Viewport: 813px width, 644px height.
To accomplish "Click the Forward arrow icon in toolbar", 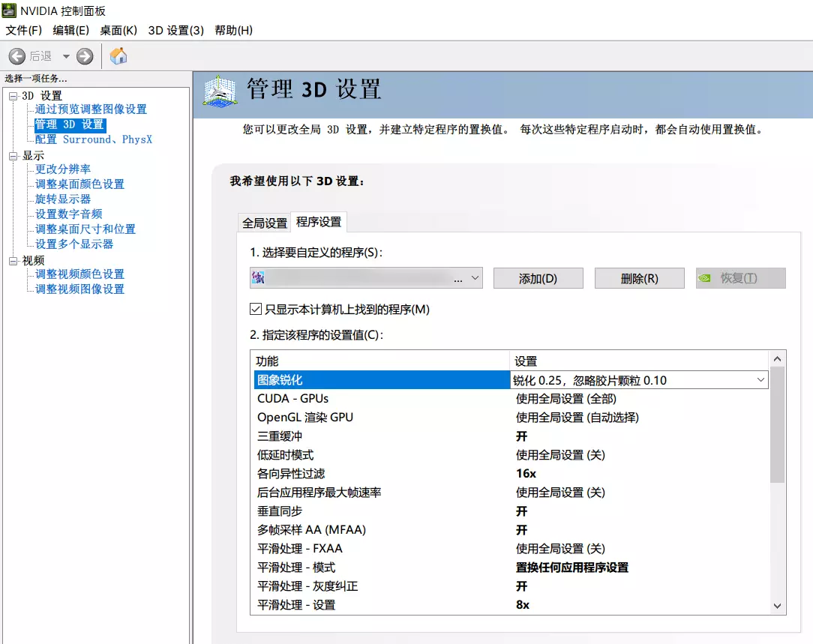I will 85,56.
